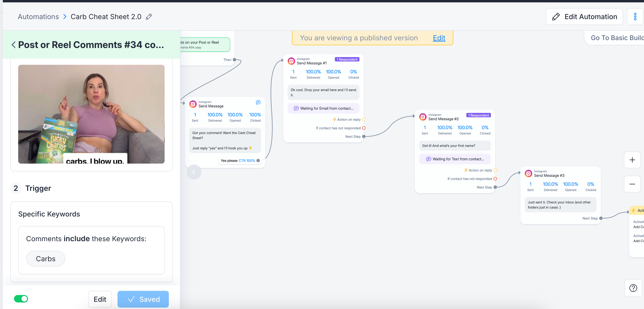This screenshot has width=644, height=309.
Task: Click the Next Step connector in Send Message #3
Action: pyautogui.click(x=601, y=219)
